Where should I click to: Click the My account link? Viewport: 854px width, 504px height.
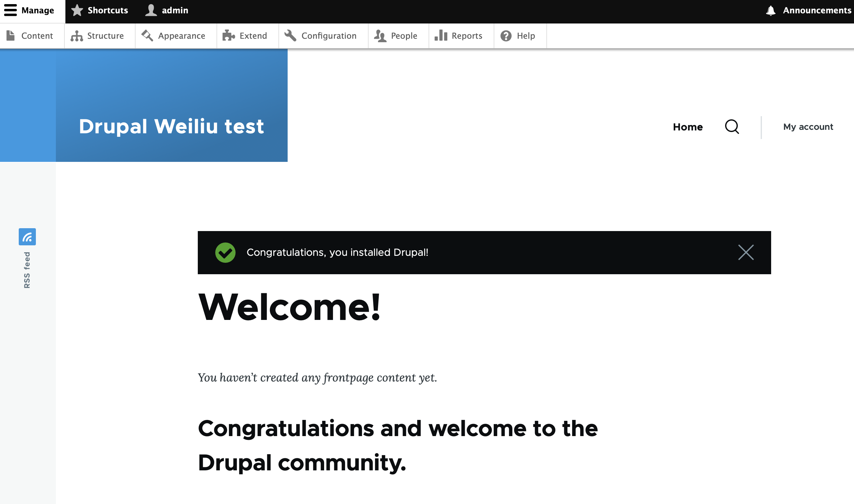(808, 127)
